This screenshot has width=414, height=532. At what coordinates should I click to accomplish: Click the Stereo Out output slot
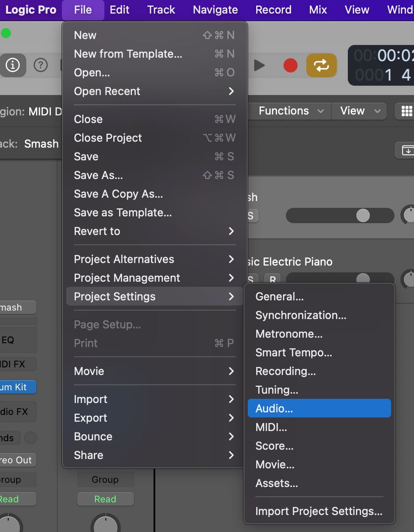coord(18,460)
